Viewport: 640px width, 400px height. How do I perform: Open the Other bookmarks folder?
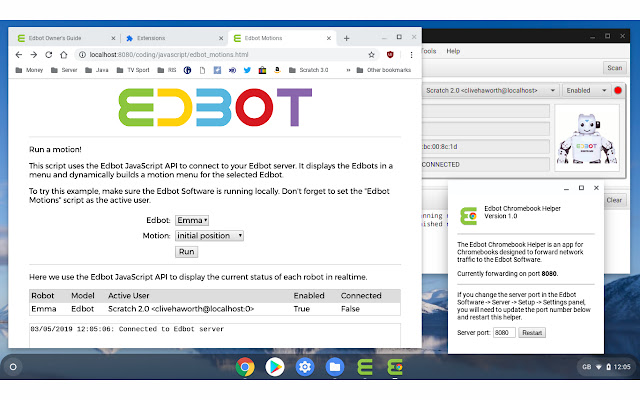384,70
